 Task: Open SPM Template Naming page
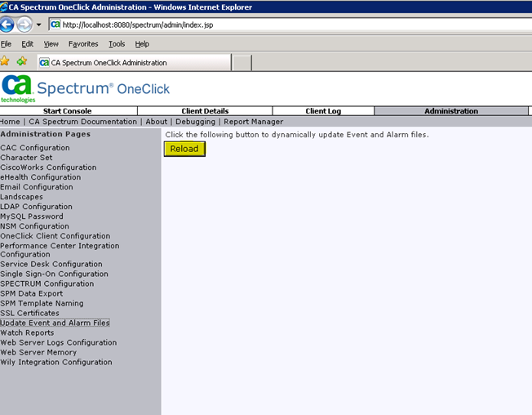[42, 304]
